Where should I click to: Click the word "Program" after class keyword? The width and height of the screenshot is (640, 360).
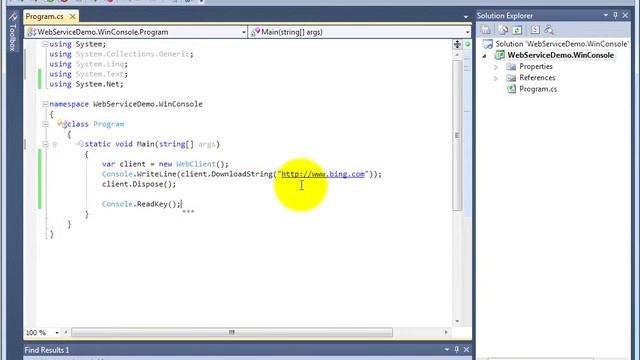tap(108, 124)
